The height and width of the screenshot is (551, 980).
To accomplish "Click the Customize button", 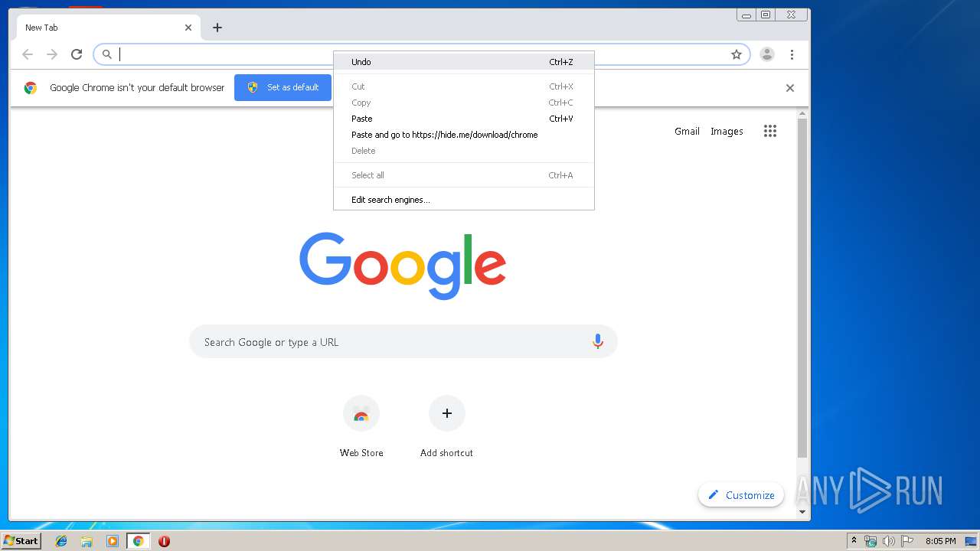I will coord(741,495).
